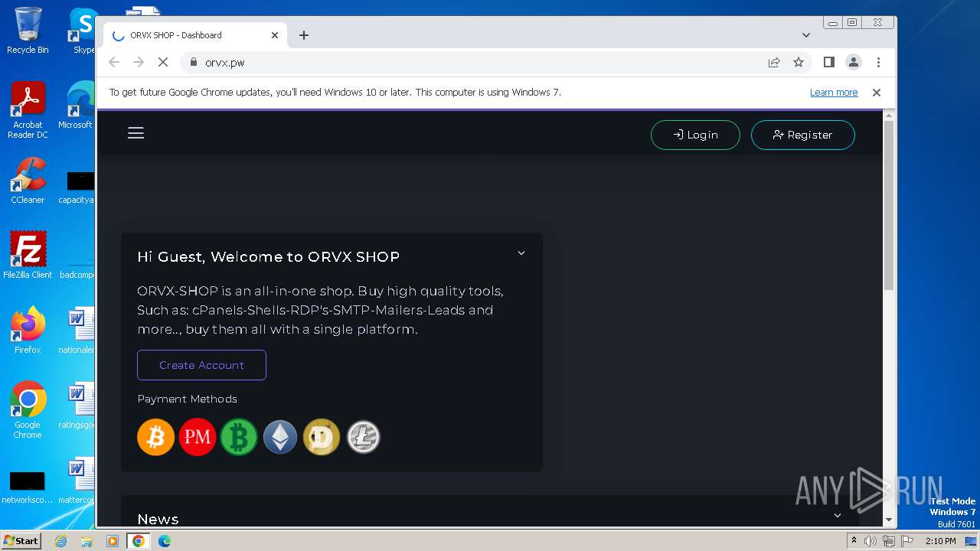Go forward in Chrome

pos(139,63)
